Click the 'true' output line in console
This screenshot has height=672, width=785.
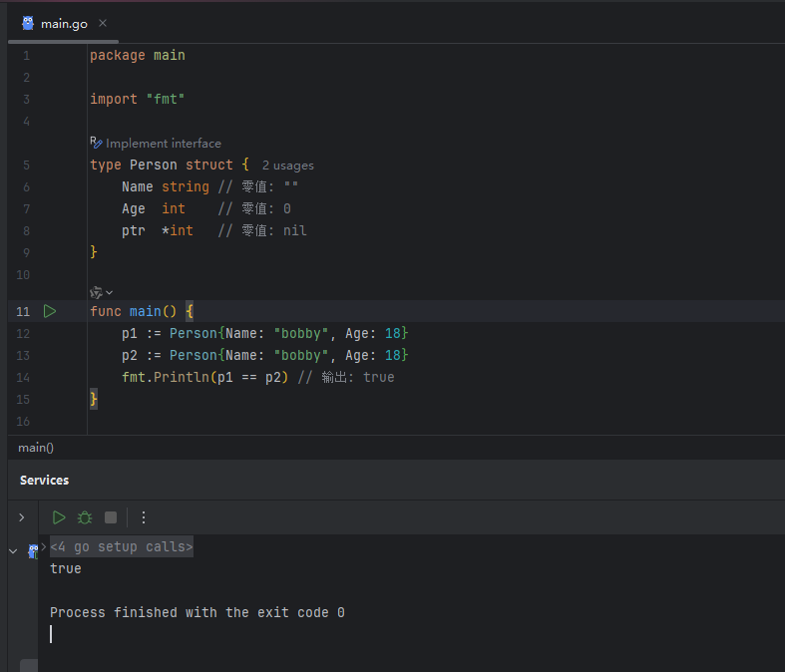[x=66, y=569]
